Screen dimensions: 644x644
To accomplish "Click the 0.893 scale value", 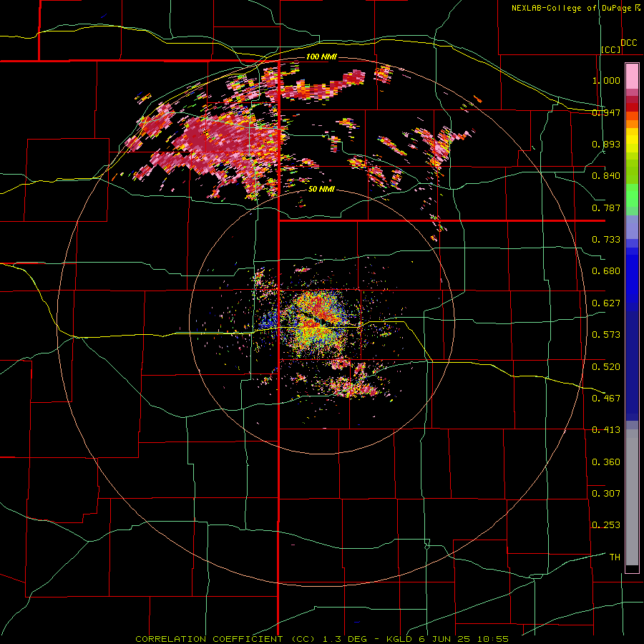I will [x=606, y=144].
